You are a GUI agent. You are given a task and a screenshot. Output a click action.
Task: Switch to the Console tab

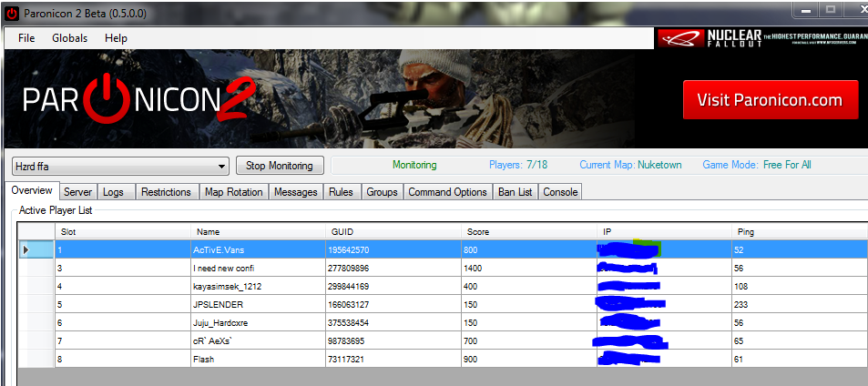[560, 192]
